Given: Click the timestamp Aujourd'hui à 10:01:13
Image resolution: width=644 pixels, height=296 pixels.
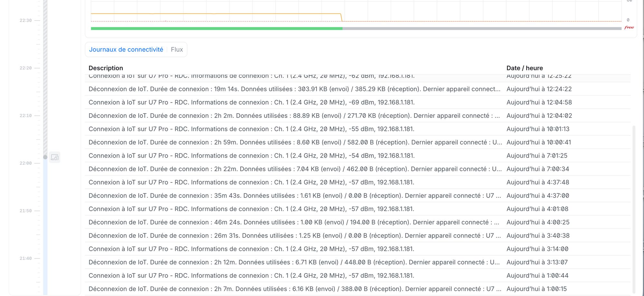Looking at the screenshot, I should tap(538, 129).
